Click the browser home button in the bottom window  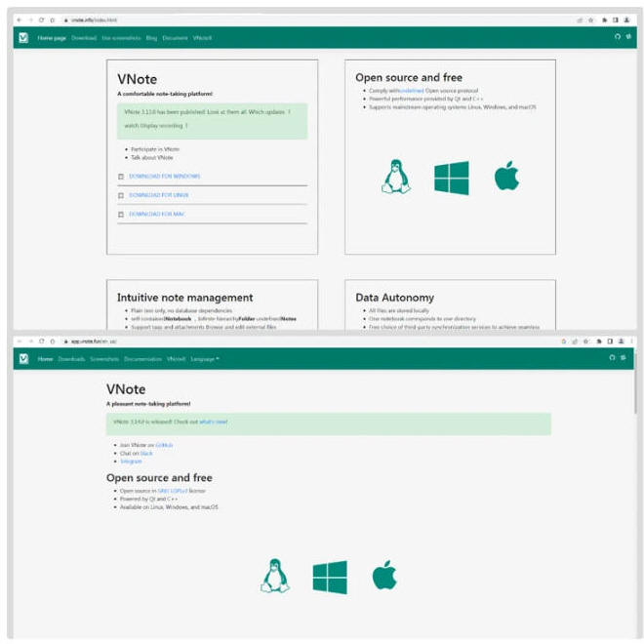[x=52, y=341]
